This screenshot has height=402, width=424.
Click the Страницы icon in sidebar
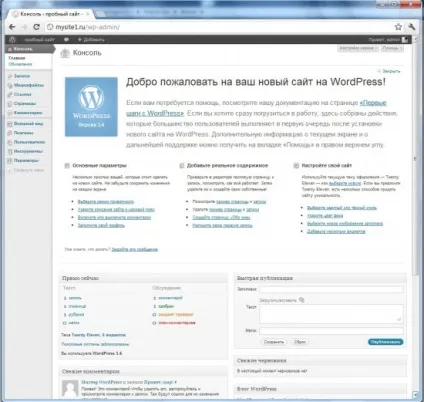point(10,104)
